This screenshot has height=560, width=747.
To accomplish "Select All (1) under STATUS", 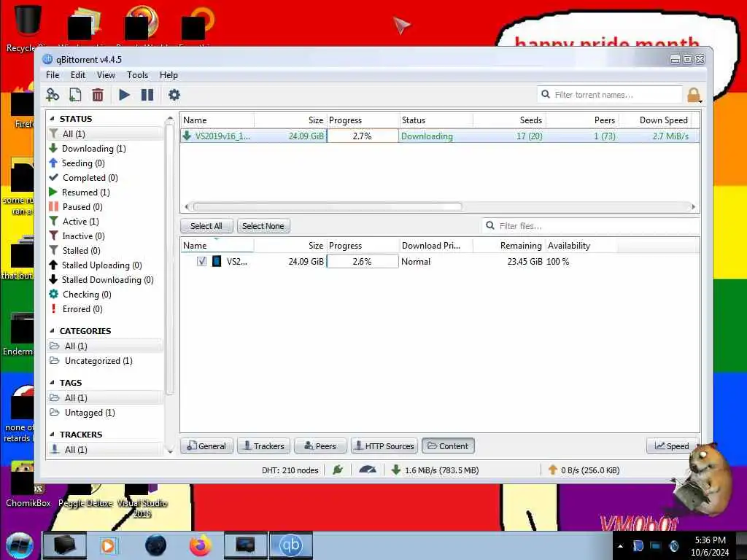I will (x=105, y=134).
